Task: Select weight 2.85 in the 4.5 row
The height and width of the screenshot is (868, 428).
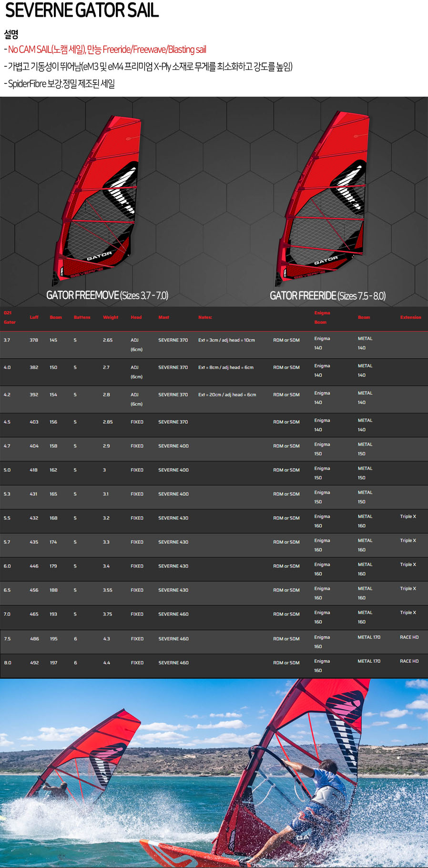Action: tap(108, 422)
